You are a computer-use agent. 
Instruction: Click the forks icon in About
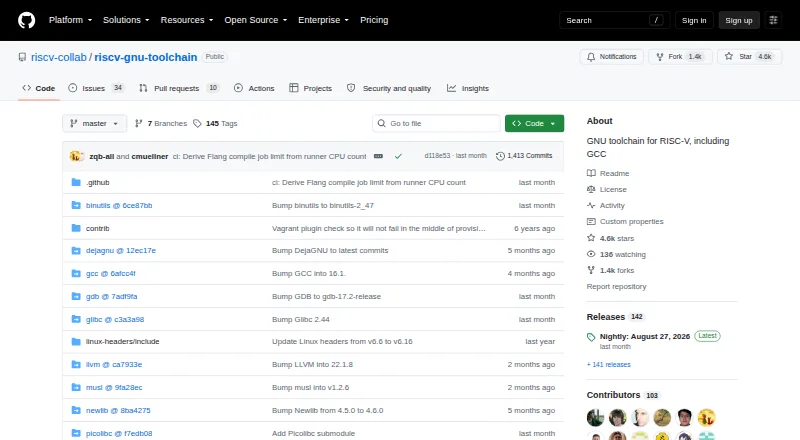(x=591, y=270)
